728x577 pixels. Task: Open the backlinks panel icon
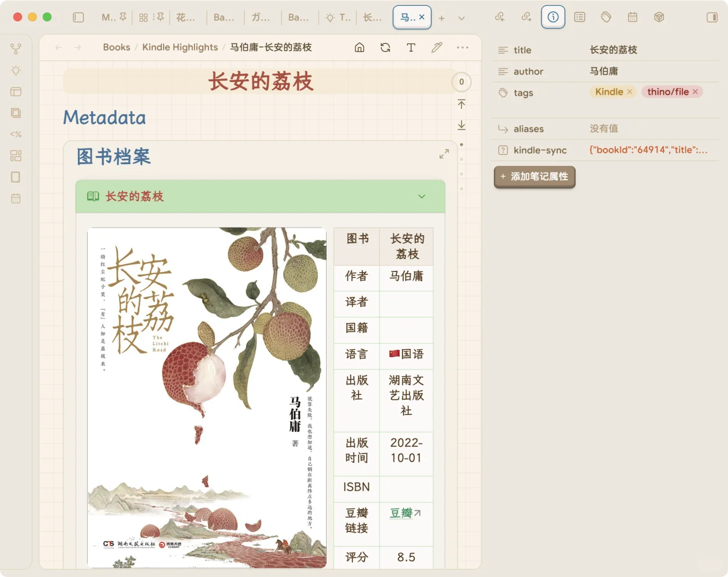[x=500, y=17]
